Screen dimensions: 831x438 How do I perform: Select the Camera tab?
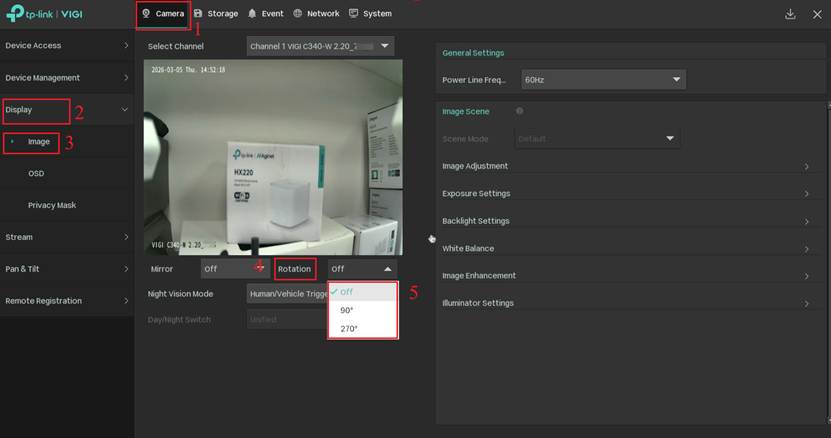163,14
